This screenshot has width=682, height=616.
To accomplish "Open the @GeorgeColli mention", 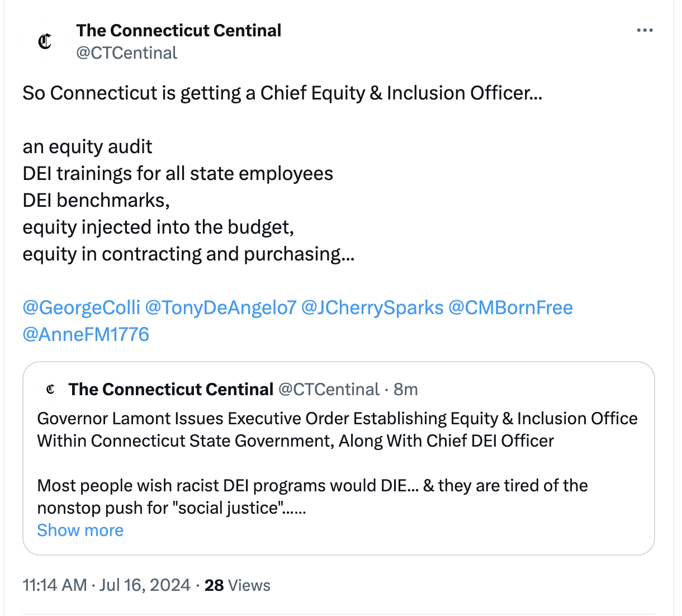I will click(x=81, y=307).
